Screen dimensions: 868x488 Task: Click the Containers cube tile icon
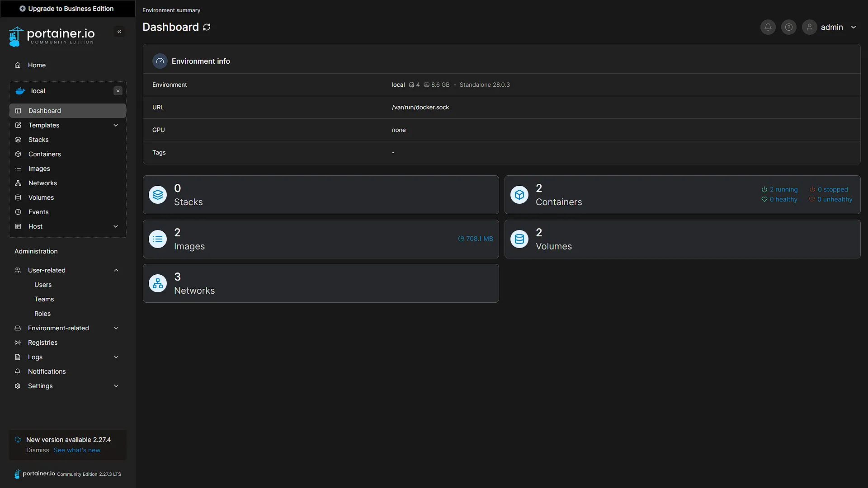pyautogui.click(x=519, y=195)
